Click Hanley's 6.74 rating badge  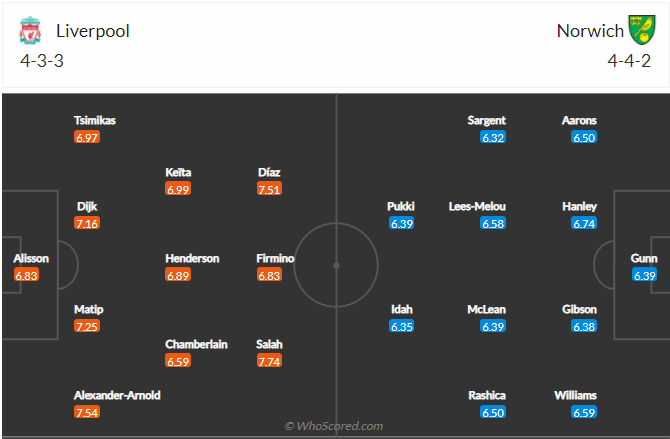pyautogui.click(x=584, y=223)
